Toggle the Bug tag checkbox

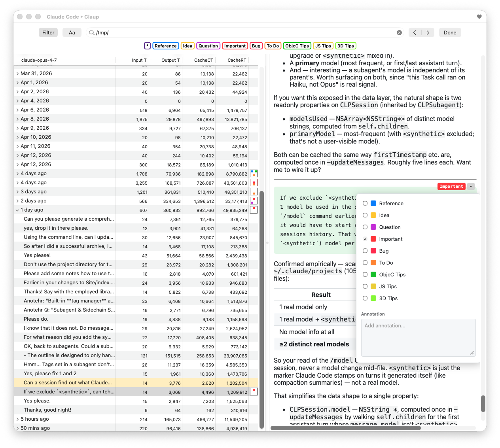[x=365, y=251]
